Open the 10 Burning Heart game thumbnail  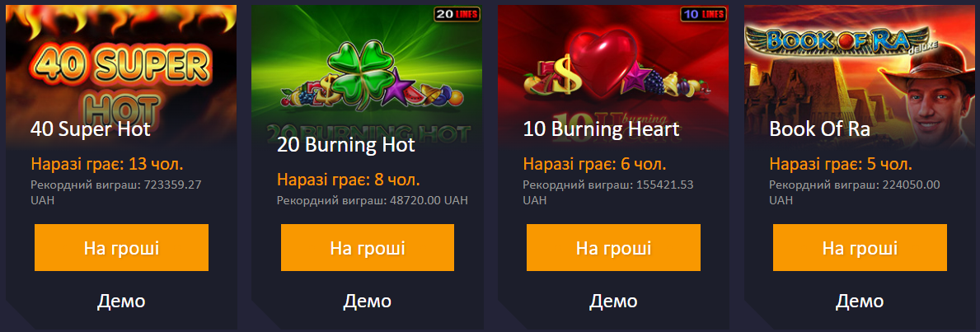[613, 75]
